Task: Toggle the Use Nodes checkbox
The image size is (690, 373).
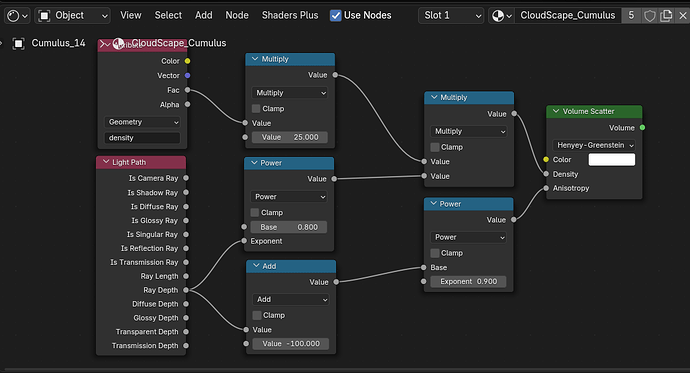Action: pyautogui.click(x=335, y=16)
